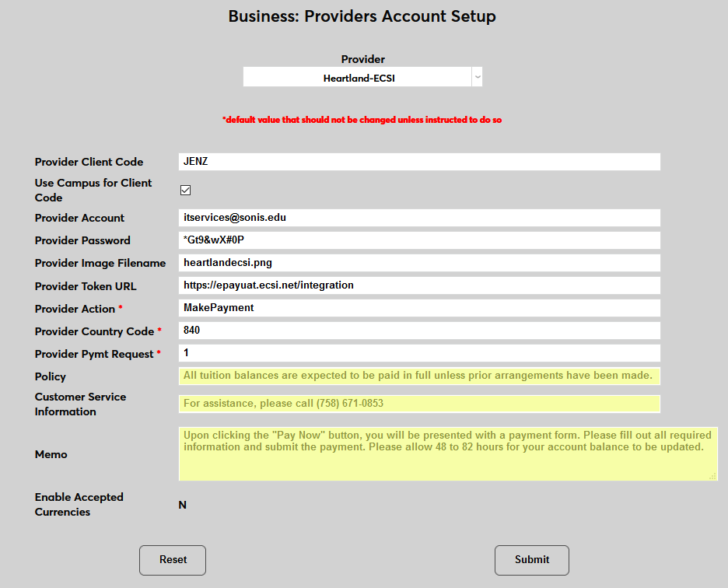The width and height of the screenshot is (728, 588).
Task: Click the Provider Password label
Action: click(x=82, y=240)
